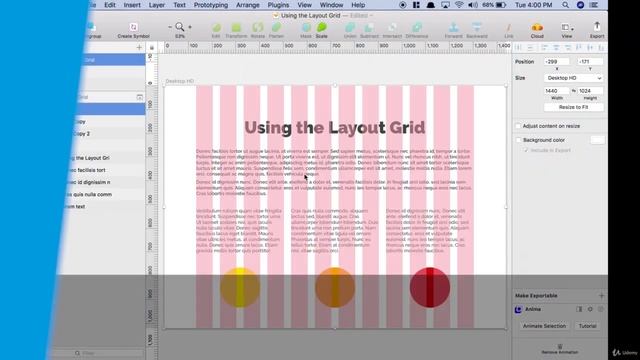640x360 pixels.
Task: Open the Plugins menu
Action: (x=278, y=5)
